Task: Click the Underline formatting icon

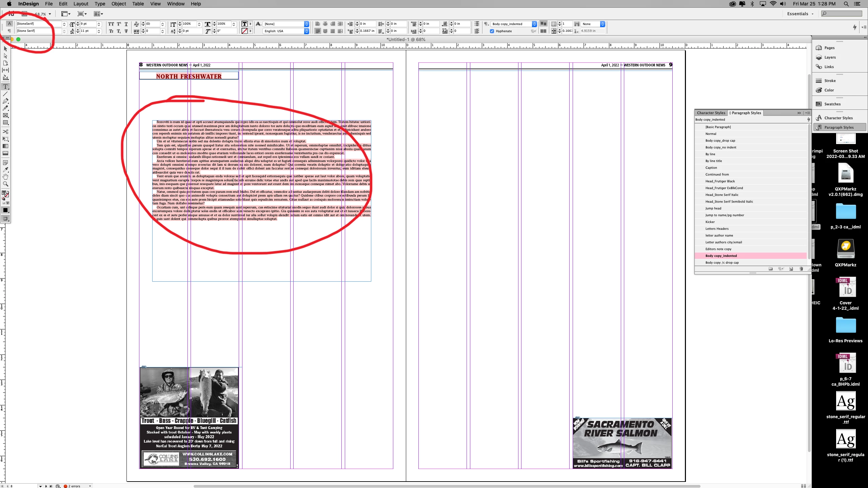Action: 126,24
